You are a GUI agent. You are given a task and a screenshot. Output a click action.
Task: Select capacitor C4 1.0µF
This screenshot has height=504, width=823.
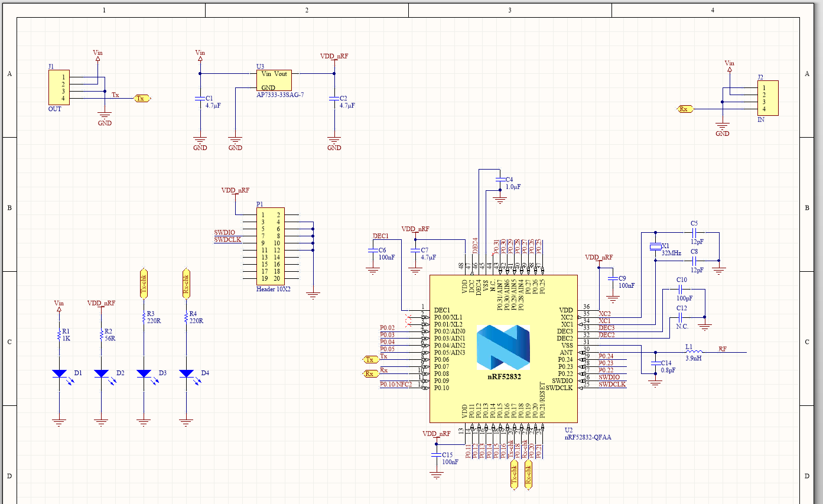(501, 181)
